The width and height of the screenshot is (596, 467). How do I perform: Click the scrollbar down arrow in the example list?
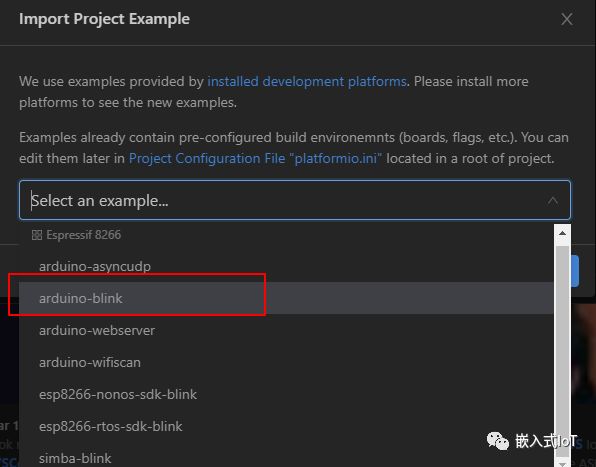[562, 463]
